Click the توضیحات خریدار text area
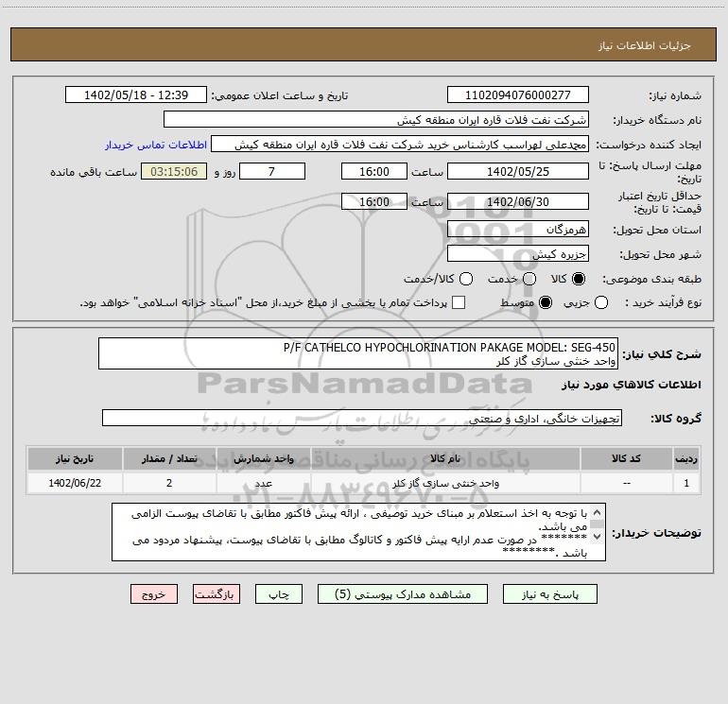This screenshot has width=728, height=704. [x=358, y=532]
